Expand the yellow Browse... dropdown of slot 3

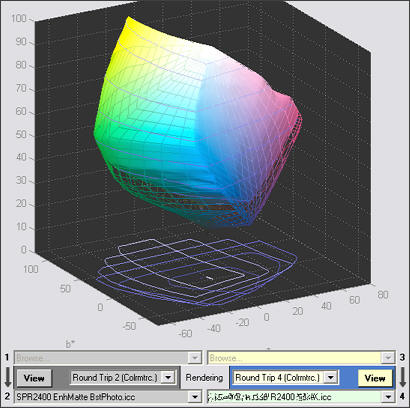click(388, 358)
